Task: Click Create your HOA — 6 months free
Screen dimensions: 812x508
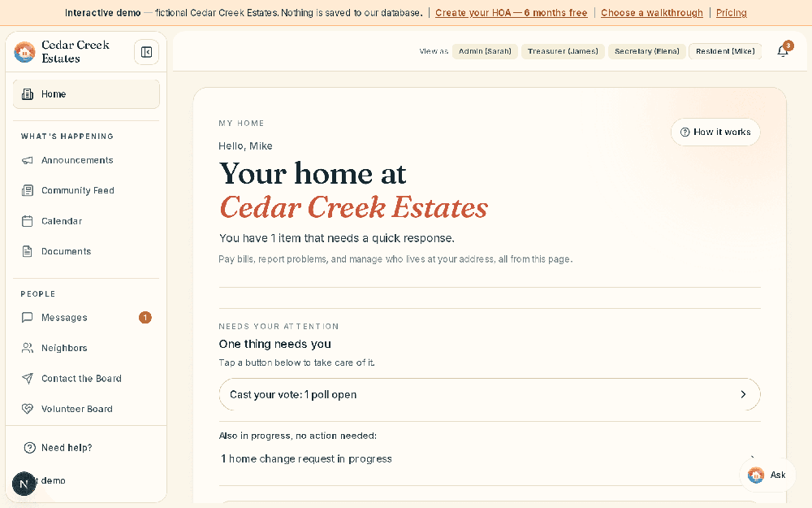Action: (511, 13)
